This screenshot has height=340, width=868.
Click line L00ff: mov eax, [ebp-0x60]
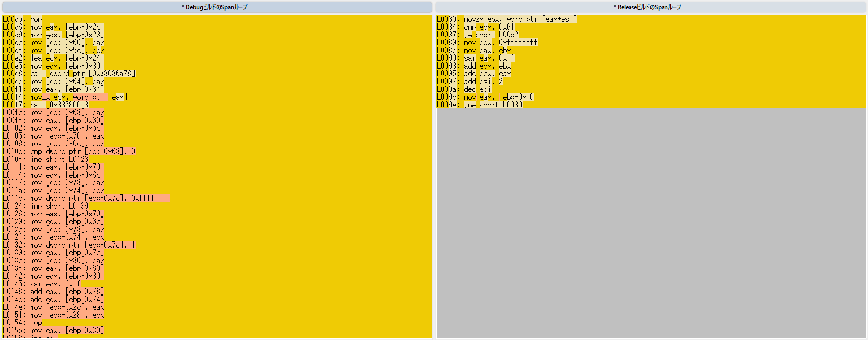tap(53, 121)
